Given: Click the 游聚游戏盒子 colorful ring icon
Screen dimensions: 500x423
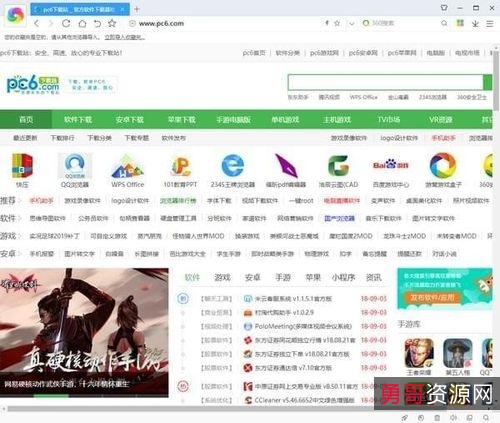Looking at the screenshot, I should 443,166.
